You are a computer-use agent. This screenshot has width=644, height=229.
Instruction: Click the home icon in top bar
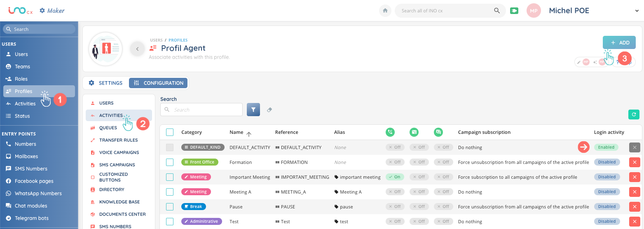pyautogui.click(x=385, y=11)
